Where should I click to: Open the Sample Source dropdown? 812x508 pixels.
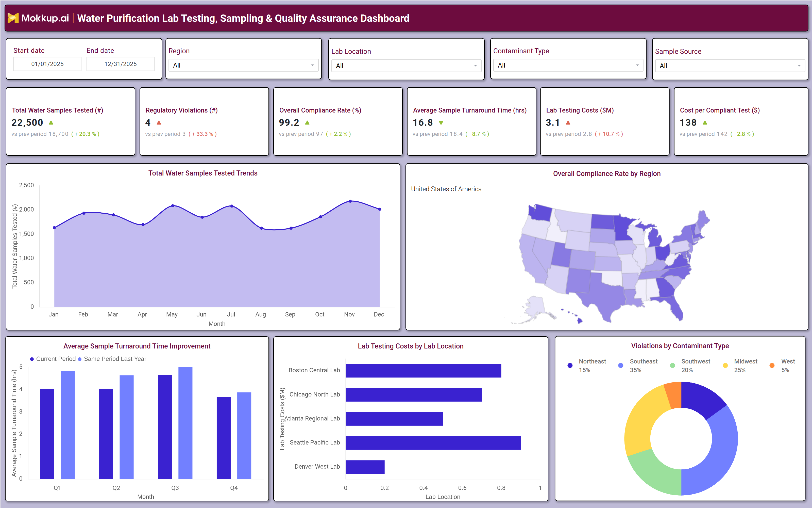(730, 66)
